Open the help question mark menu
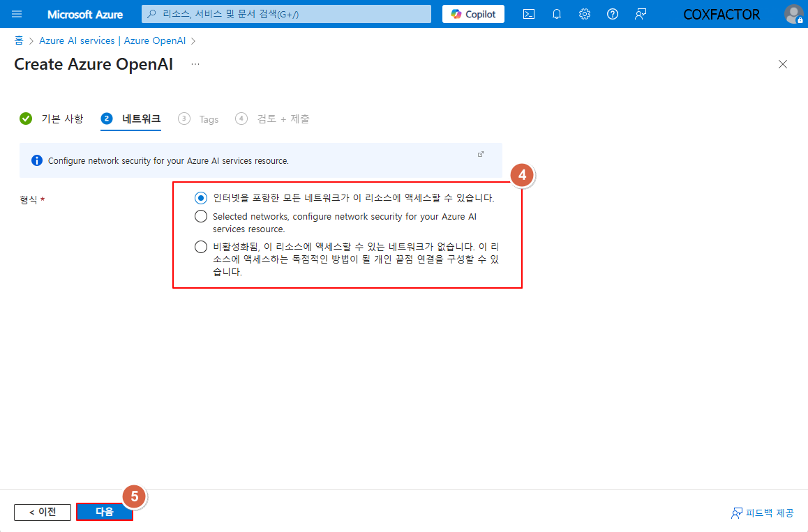This screenshot has width=808, height=532. 612,14
